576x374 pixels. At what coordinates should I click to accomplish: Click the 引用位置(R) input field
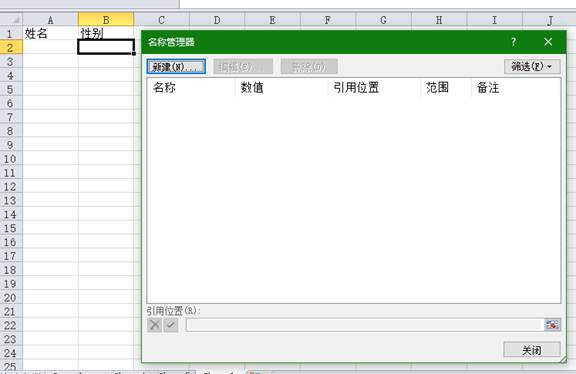(x=365, y=325)
